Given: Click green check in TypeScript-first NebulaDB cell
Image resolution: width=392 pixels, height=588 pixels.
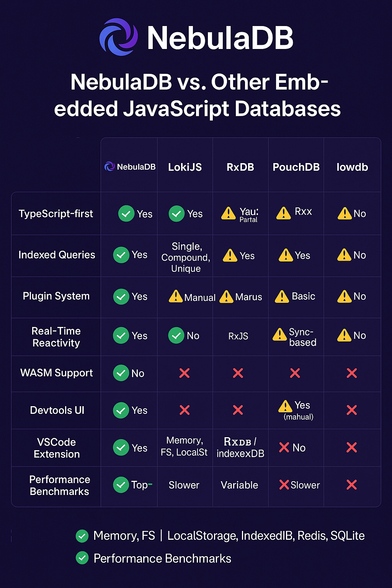Looking at the screenshot, I should pos(126,214).
